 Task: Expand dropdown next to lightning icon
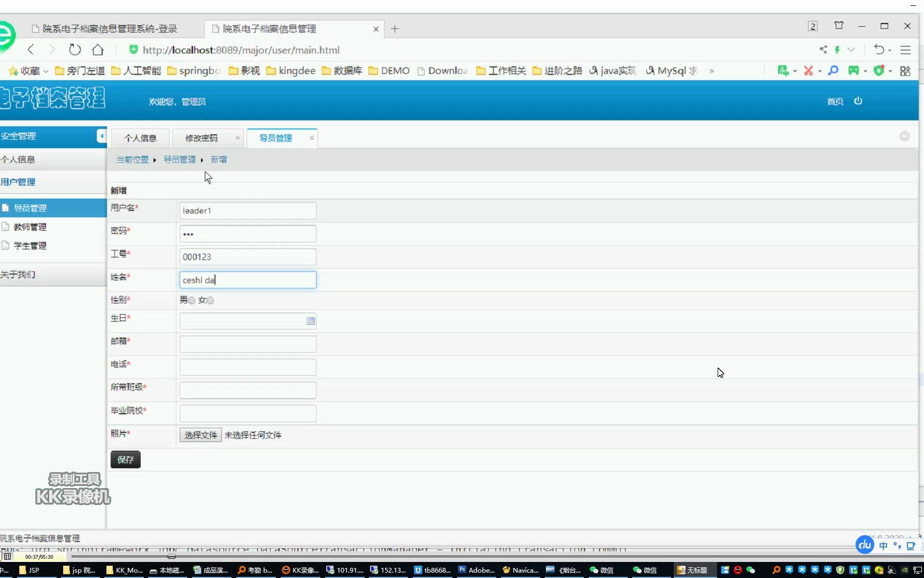pos(851,50)
